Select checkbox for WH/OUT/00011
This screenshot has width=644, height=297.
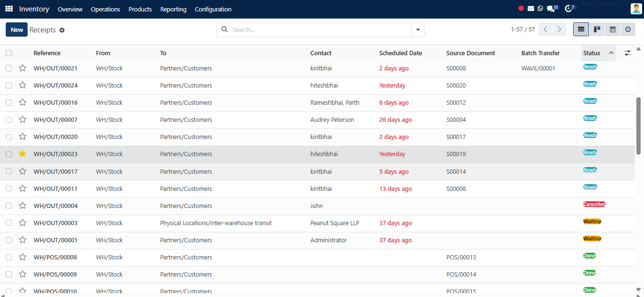pyautogui.click(x=9, y=188)
